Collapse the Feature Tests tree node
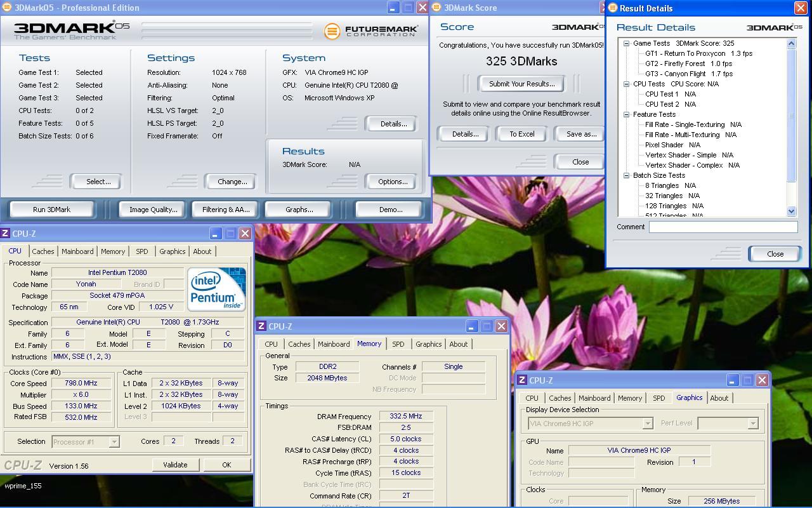This screenshot has height=508, width=812. click(626, 114)
